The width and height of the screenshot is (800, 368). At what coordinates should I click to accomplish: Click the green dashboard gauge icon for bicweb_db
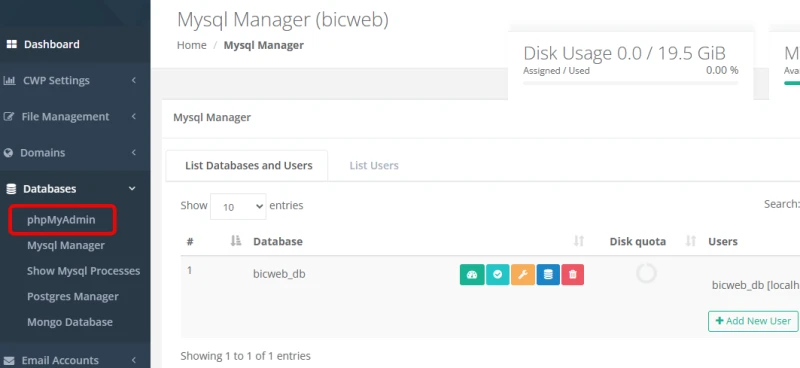click(472, 275)
